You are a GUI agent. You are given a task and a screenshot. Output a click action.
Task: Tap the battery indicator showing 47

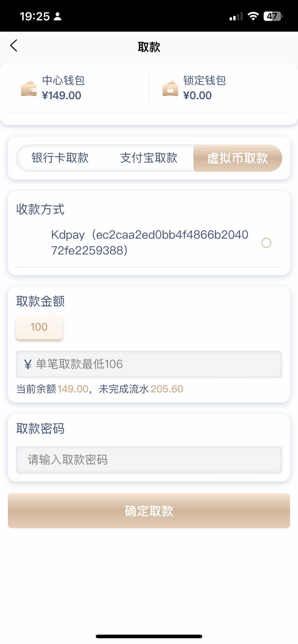coord(272,16)
